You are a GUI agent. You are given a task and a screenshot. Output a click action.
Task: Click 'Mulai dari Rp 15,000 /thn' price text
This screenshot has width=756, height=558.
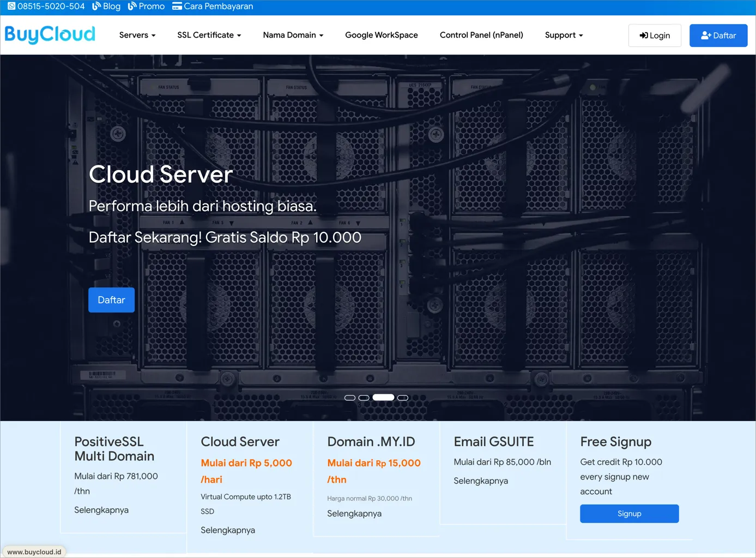pos(374,471)
